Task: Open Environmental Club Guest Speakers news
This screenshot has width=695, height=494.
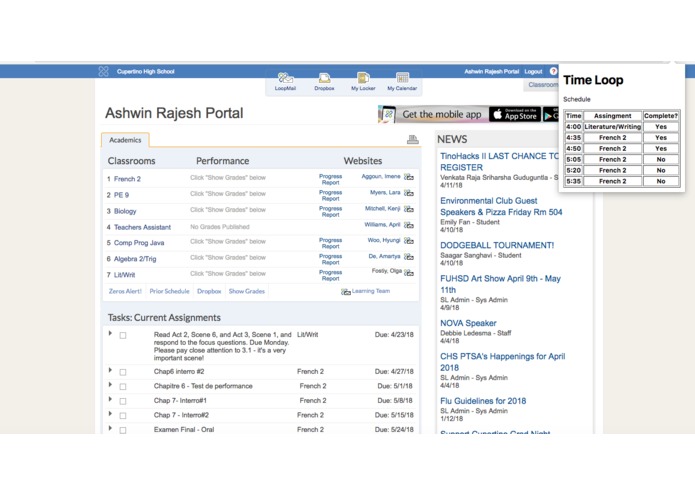Action: click(501, 206)
